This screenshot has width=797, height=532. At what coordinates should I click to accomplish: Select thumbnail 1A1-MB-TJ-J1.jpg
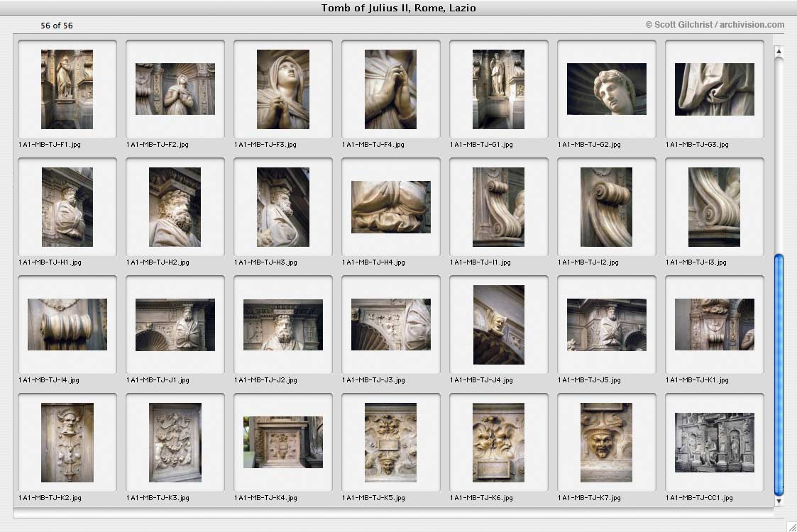click(x=175, y=324)
